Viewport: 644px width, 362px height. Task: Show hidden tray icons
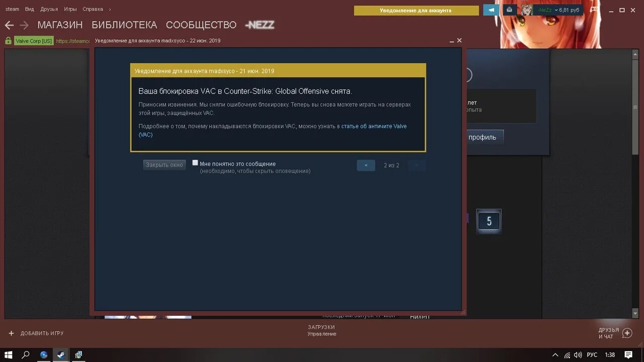(x=555, y=355)
